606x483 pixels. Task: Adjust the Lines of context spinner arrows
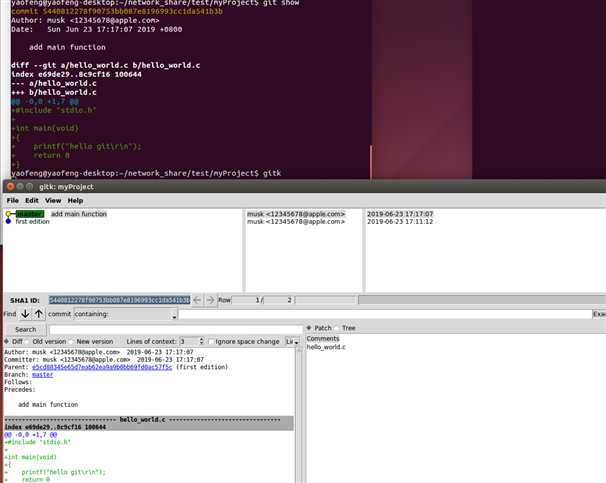[x=201, y=342]
